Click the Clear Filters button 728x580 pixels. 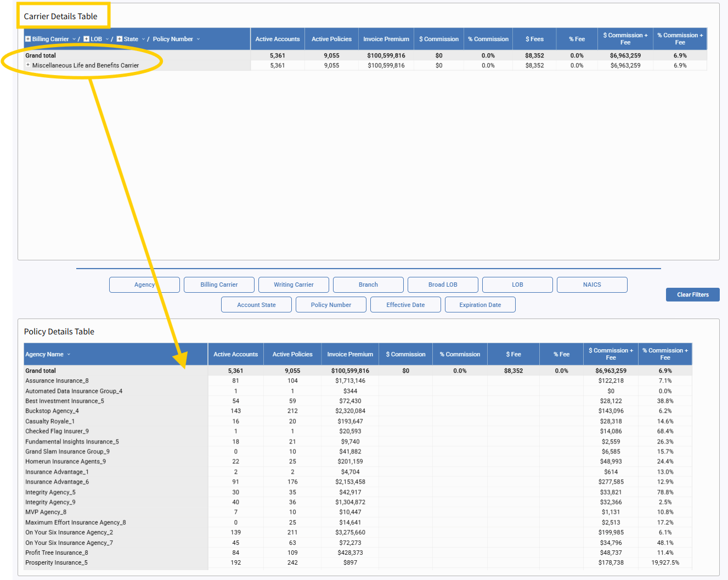(x=692, y=294)
